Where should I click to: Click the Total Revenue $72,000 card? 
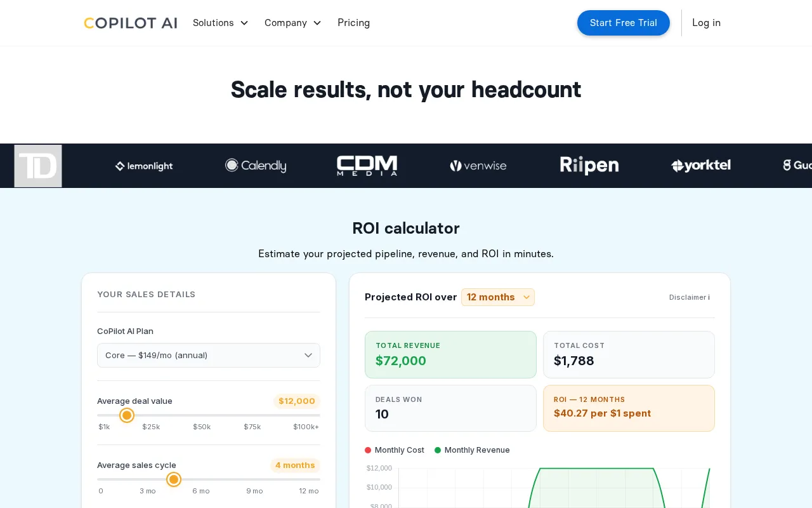click(x=450, y=354)
